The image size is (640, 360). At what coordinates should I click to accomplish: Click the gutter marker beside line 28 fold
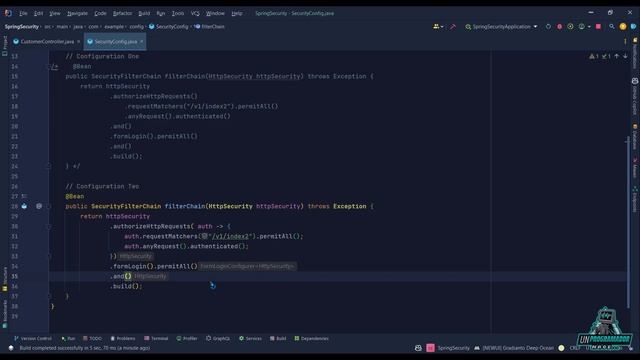[x=39, y=206]
